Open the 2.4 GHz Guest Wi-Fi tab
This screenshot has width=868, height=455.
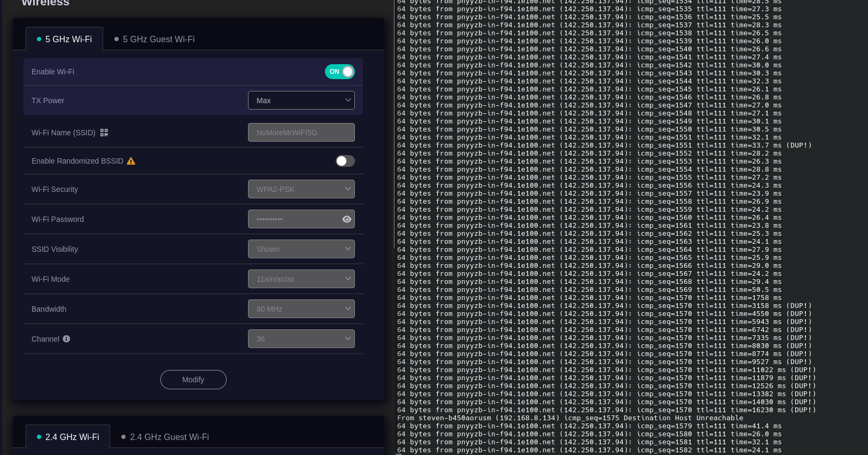click(x=165, y=437)
